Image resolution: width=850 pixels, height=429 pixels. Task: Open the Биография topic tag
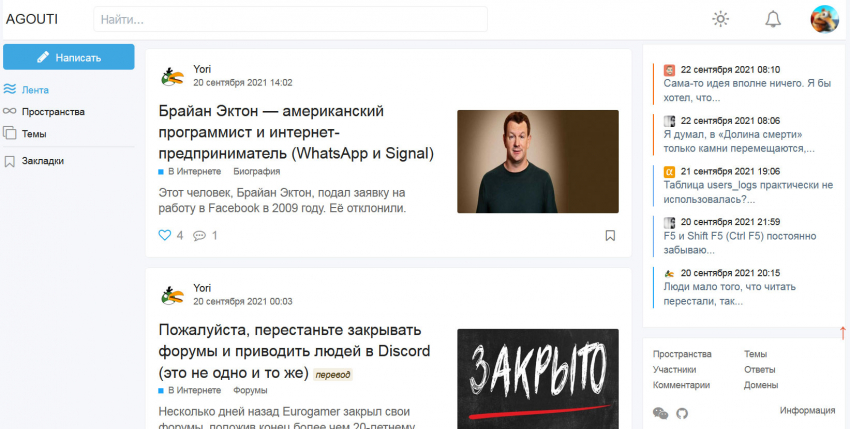[x=256, y=171]
